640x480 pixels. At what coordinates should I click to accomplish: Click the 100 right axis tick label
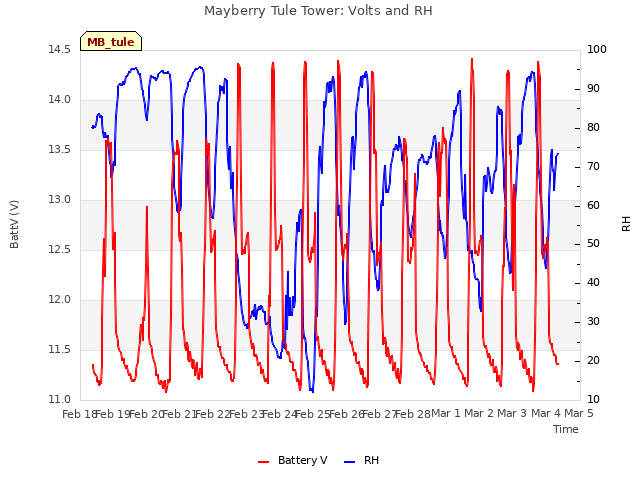pyautogui.click(x=597, y=50)
